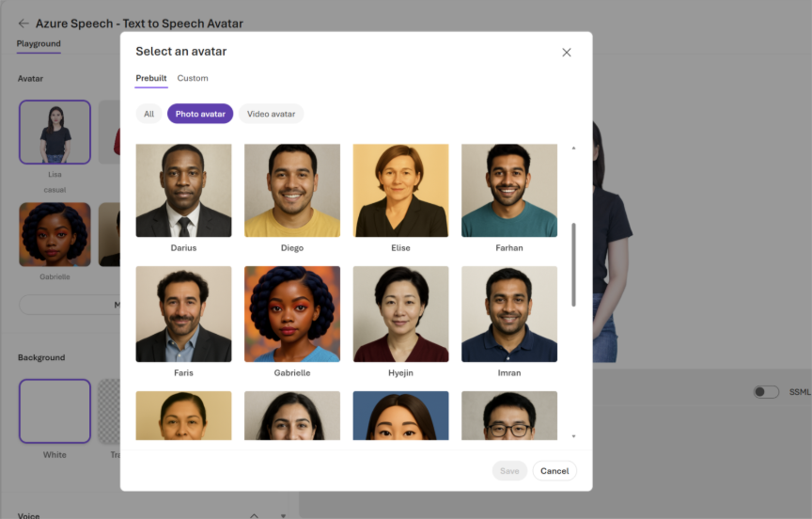Select the Photo avatar filter
The height and width of the screenshot is (519, 812).
[x=200, y=114]
